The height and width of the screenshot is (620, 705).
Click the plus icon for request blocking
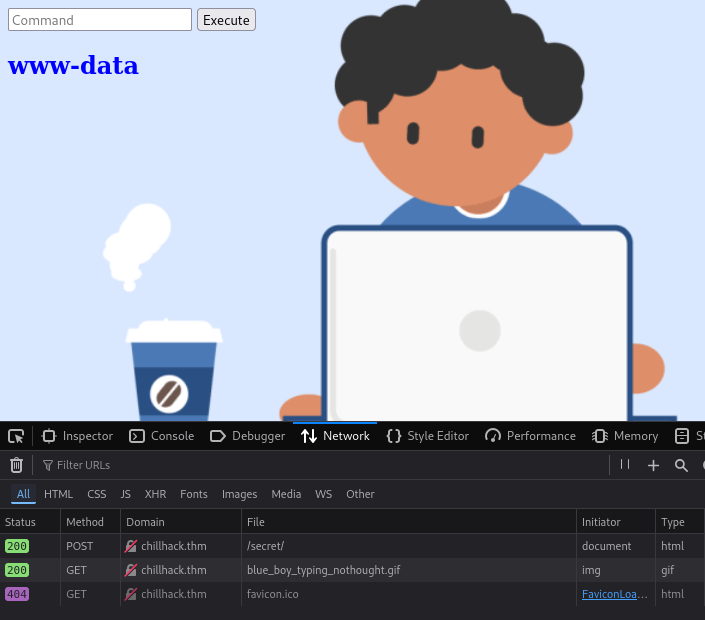point(653,465)
